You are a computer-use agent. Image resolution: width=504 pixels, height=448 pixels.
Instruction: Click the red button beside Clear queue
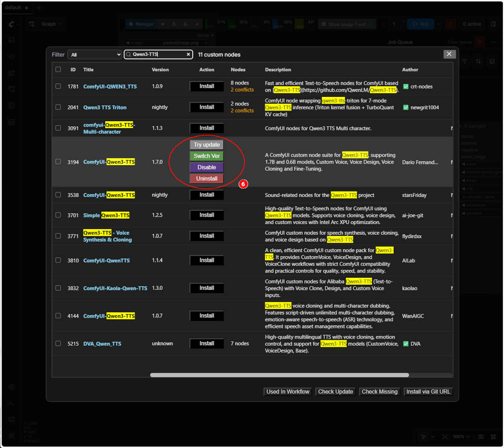pos(480,42)
